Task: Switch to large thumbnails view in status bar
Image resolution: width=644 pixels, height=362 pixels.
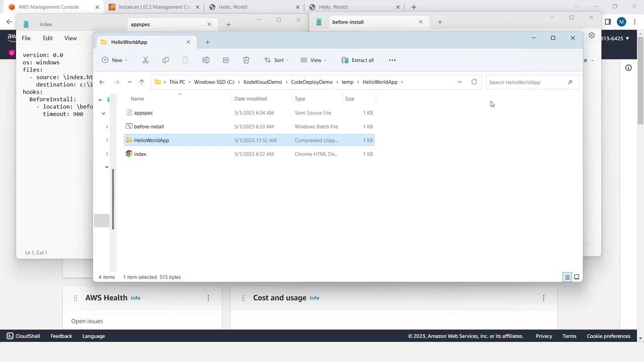Action: tap(577, 277)
